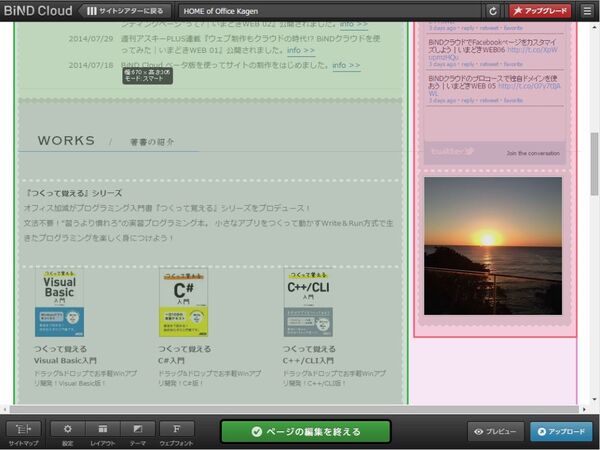Click the プレビュー eye button
Viewport: 600px width, 450px height.
point(496,432)
